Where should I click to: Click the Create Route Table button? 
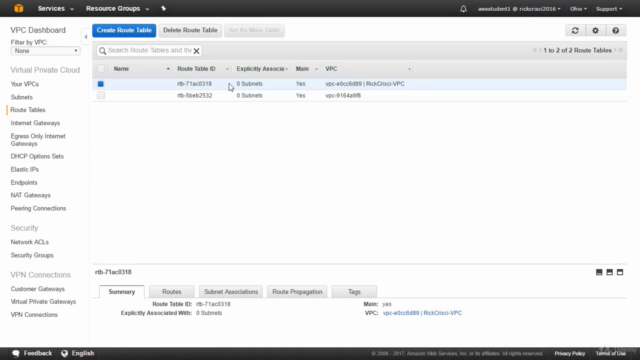[x=124, y=30]
